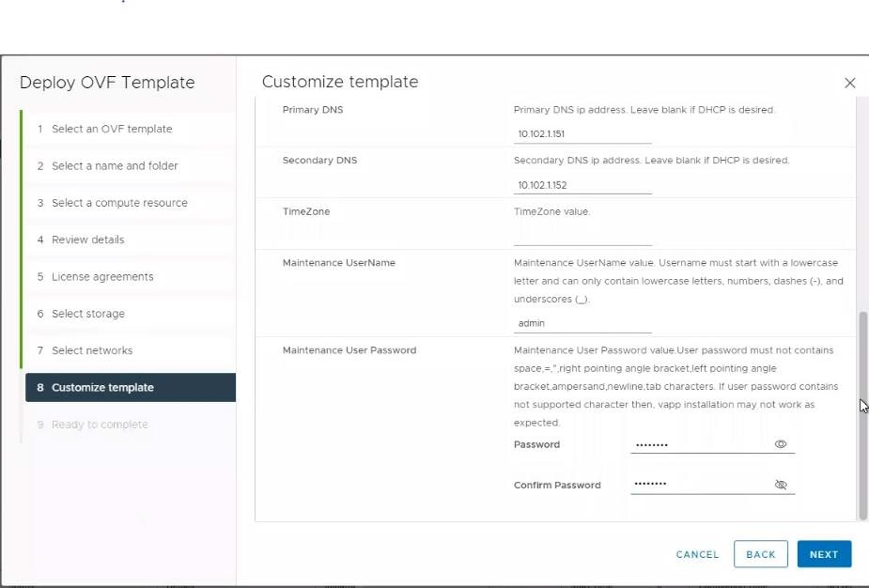Viewport: 869px width, 588px height.
Task: Open step 4 Review details
Action: pyautogui.click(x=131, y=240)
